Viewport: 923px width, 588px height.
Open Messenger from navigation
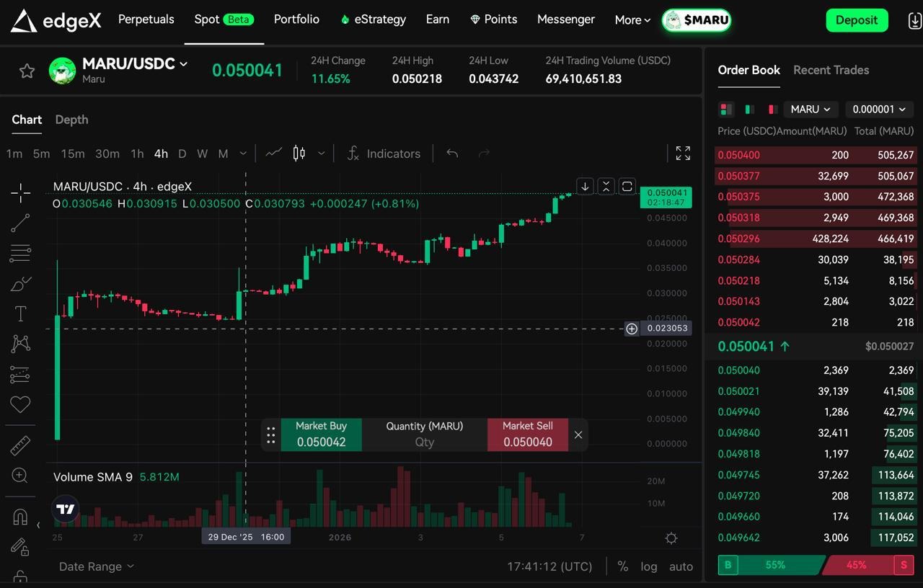(566, 19)
